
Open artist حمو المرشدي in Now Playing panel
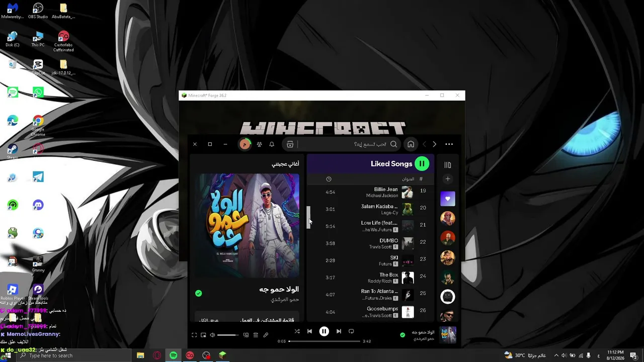[x=285, y=300]
